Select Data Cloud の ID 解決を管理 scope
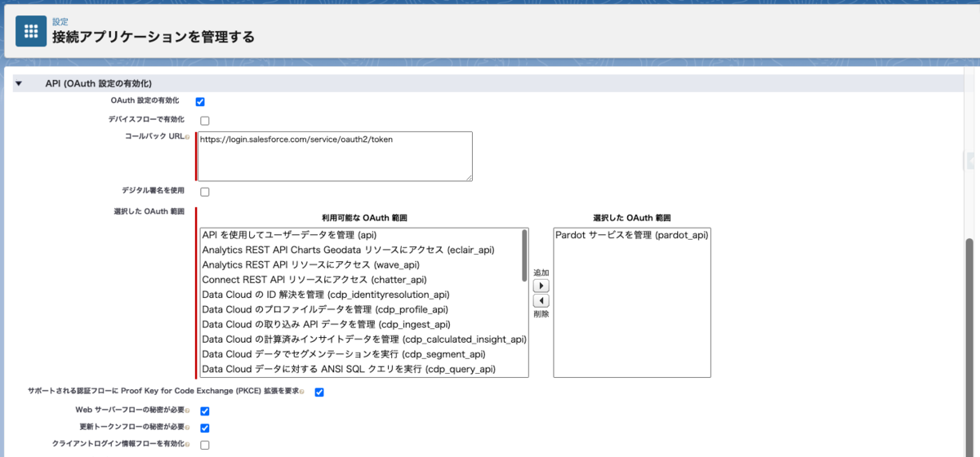980x457 pixels. [x=360, y=295]
